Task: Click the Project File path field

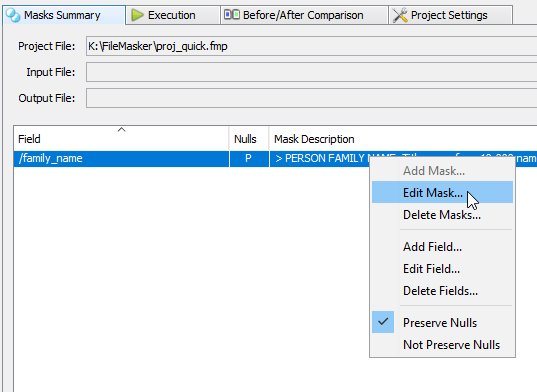Action: 311,46
